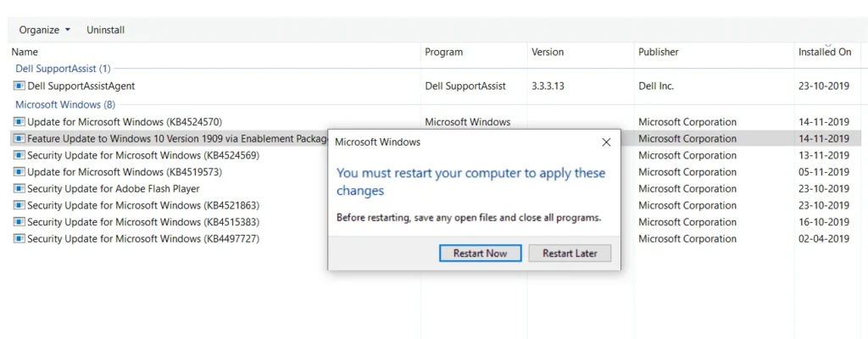Close the Microsoft Windows dialog
Viewport: 868px width, 339px height.
[x=606, y=142]
